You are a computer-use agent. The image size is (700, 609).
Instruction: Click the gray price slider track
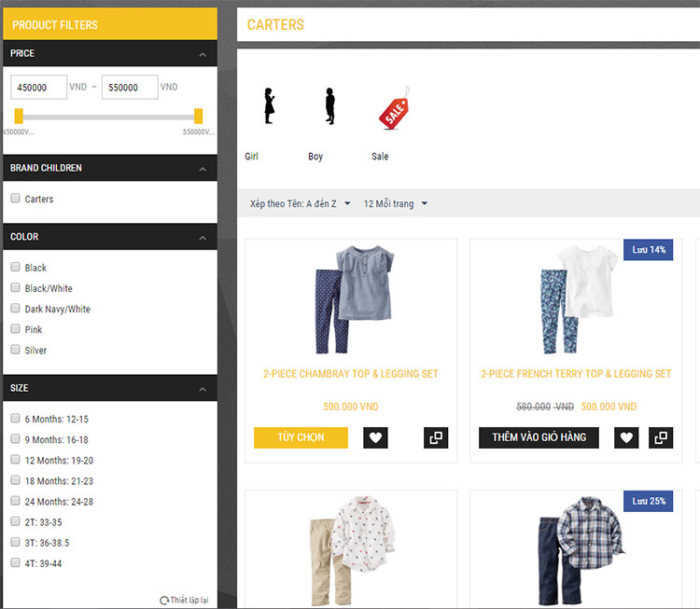[x=108, y=117]
